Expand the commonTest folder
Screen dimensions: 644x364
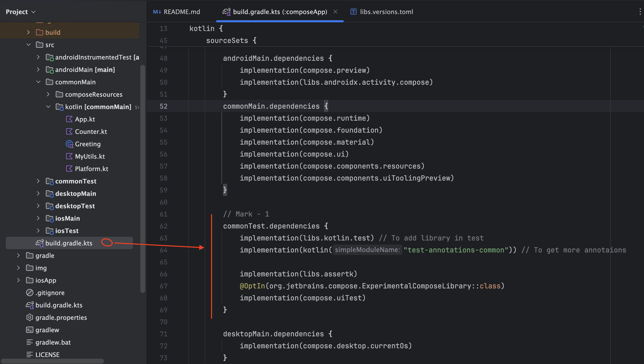[38, 181]
